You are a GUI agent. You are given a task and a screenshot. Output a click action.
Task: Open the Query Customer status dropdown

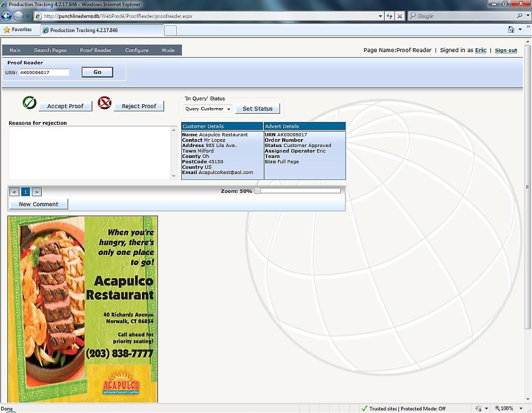click(208, 109)
